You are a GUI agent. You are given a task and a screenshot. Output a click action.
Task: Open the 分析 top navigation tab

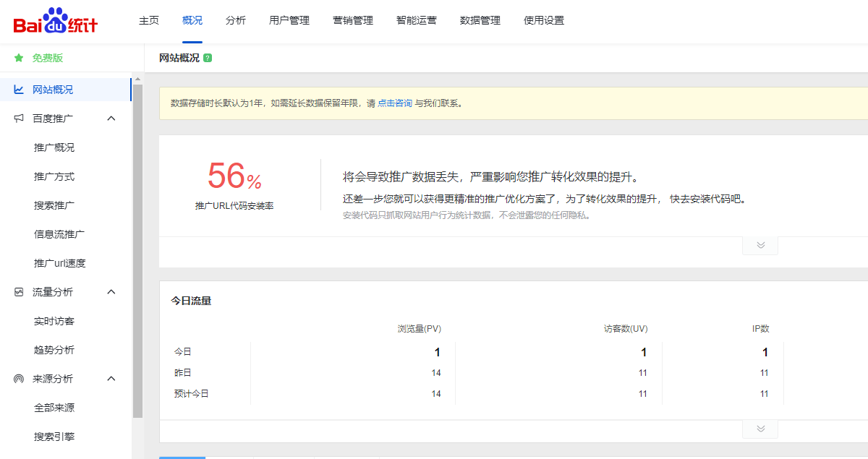coord(236,20)
